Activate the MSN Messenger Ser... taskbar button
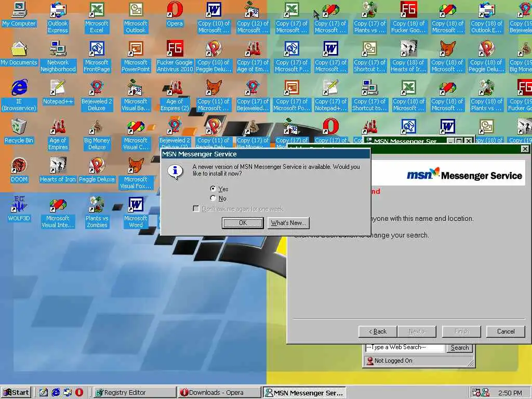Screen dimensions: 532x399 coord(304,393)
